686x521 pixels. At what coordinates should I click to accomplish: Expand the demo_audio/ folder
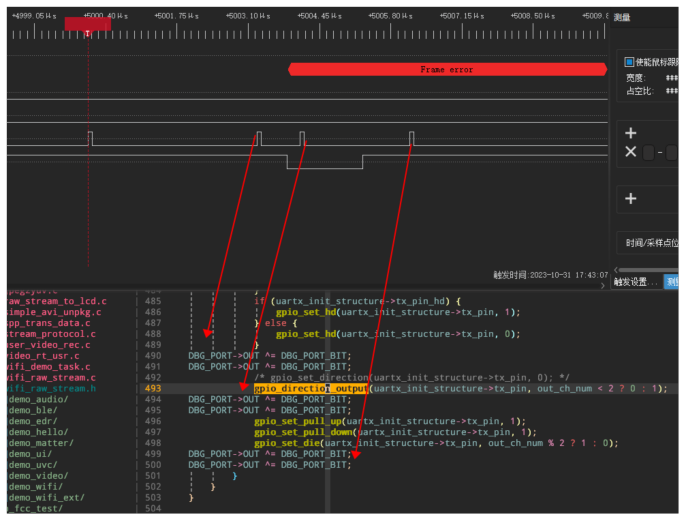38,399
